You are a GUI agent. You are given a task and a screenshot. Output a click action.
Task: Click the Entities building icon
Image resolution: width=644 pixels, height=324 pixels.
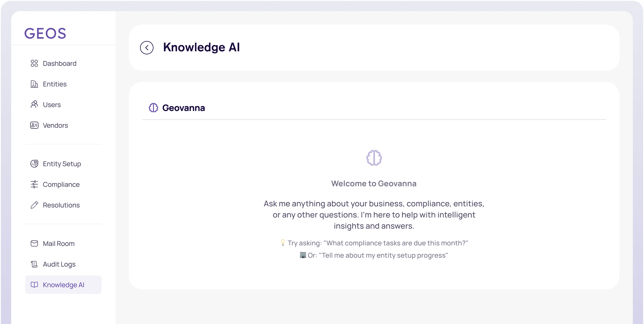pos(34,84)
